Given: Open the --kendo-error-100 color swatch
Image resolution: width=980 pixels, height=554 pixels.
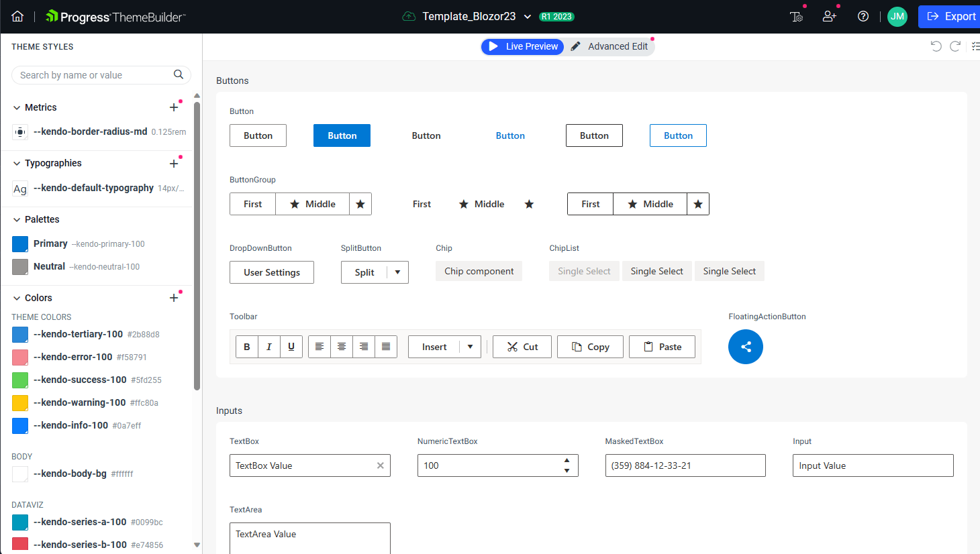Looking at the screenshot, I should pyautogui.click(x=20, y=357).
